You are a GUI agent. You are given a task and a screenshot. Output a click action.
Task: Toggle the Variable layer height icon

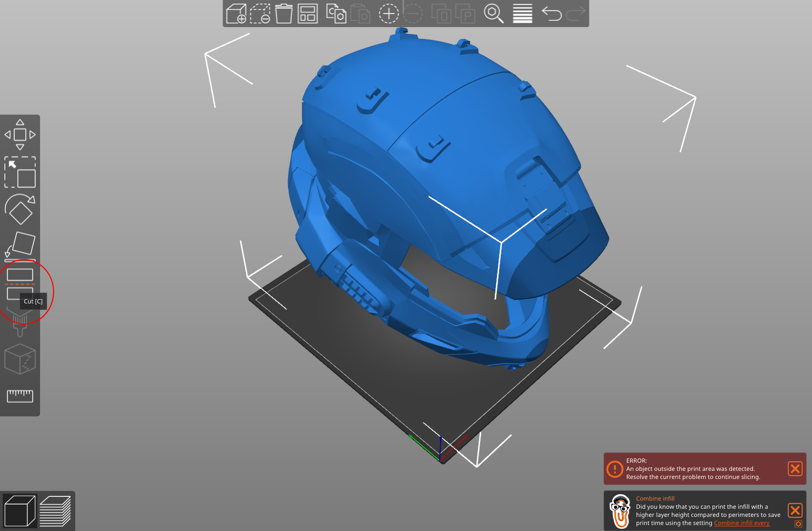click(x=522, y=14)
